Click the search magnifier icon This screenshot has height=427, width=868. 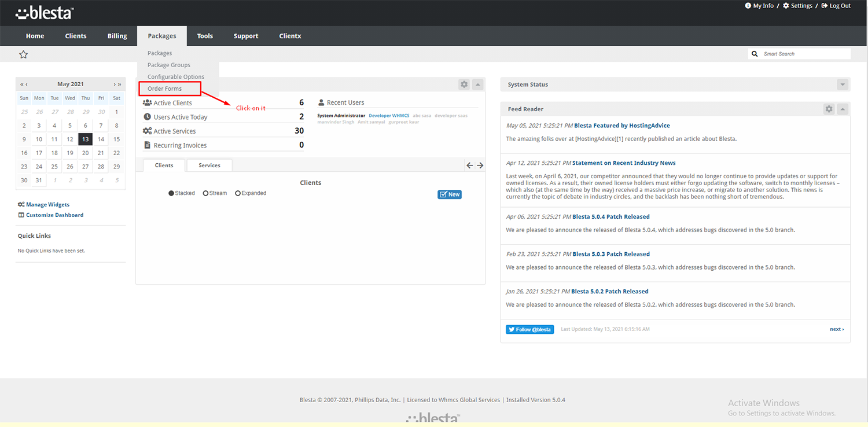(x=755, y=54)
